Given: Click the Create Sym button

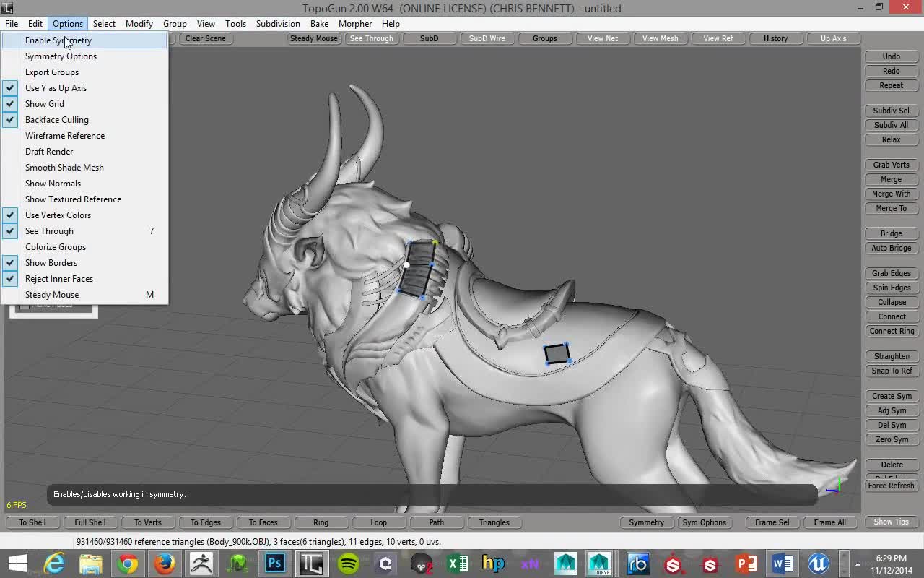Looking at the screenshot, I should [x=892, y=396].
